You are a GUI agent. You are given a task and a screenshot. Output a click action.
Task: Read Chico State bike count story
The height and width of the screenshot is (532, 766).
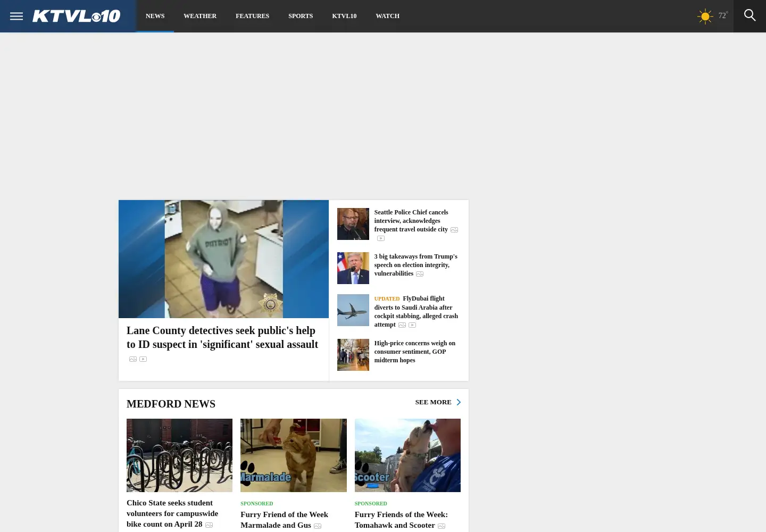172,513
